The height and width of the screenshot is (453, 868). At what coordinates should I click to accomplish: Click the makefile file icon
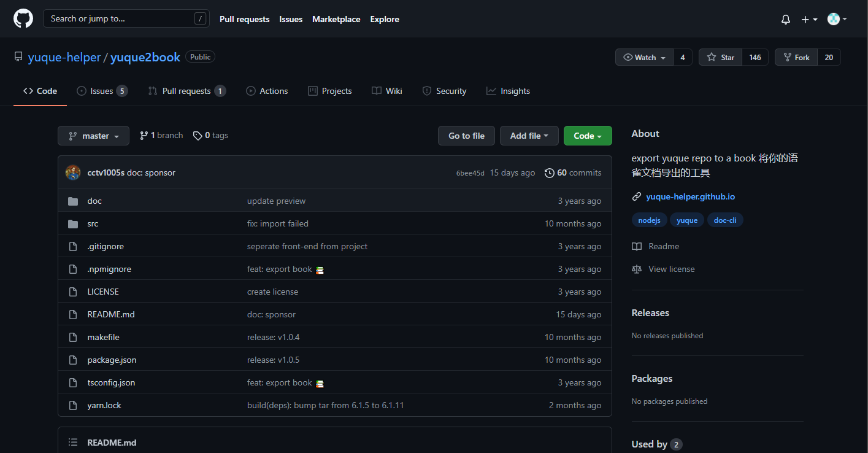pos(73,338)
